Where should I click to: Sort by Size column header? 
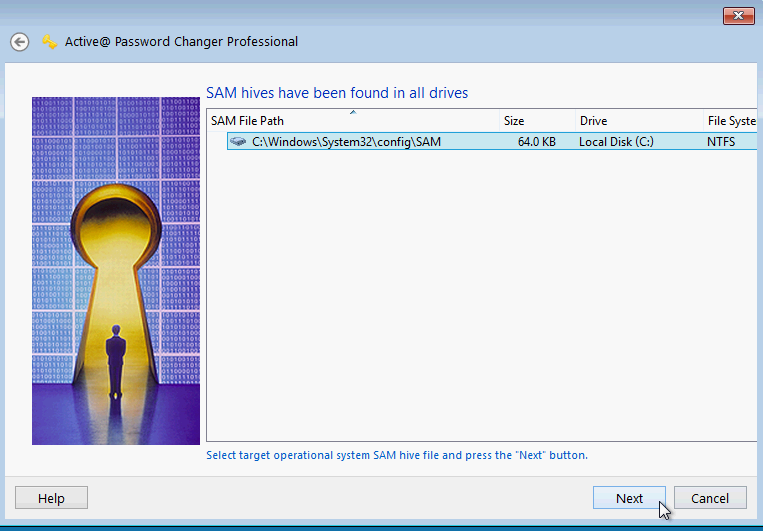pyautogui.click(x=537, y=120)
